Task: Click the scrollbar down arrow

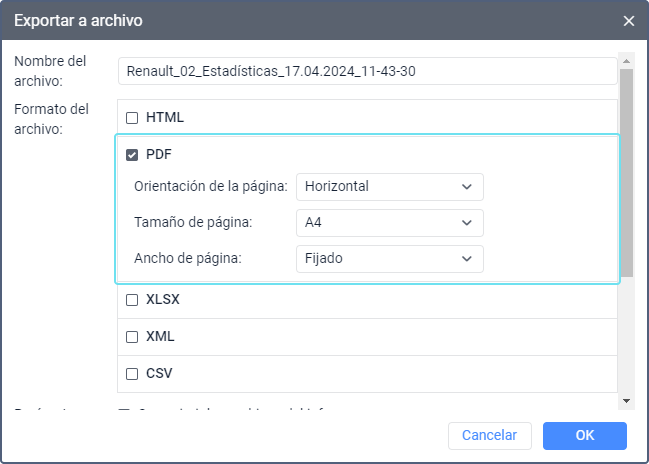Action: click(627, 400)
